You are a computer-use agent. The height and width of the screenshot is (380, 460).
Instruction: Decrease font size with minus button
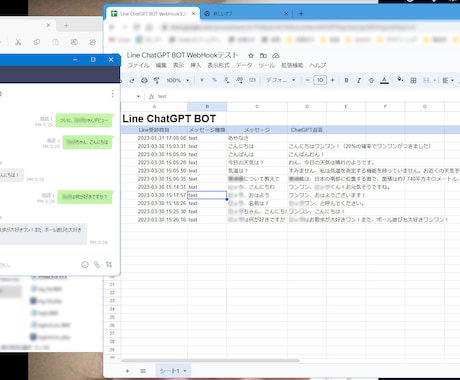pos(307,80)
